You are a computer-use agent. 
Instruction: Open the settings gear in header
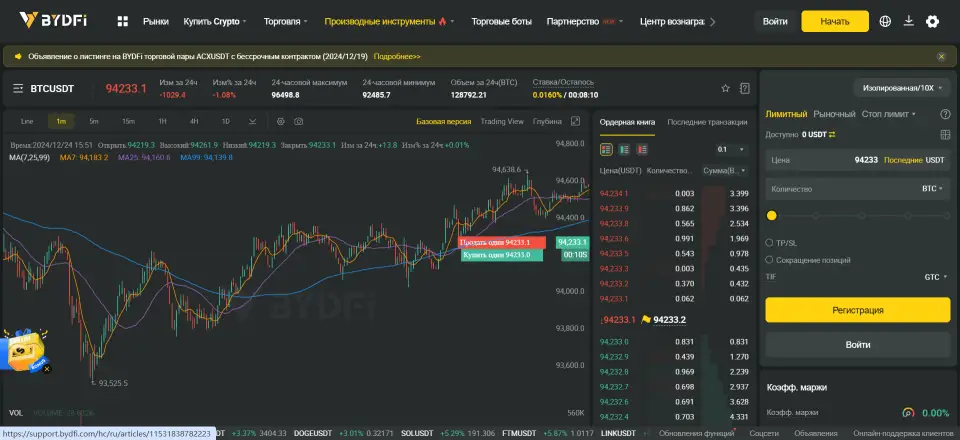932,21
